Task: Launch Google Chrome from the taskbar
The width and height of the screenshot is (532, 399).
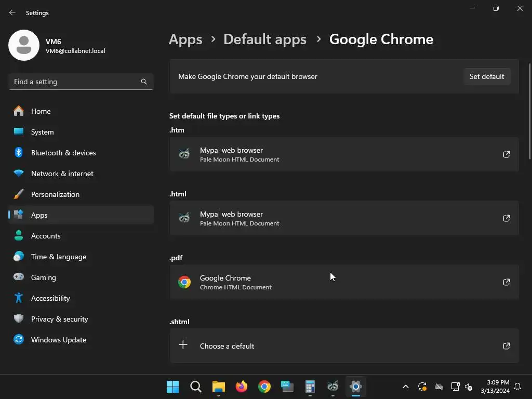Action: [264, 387]
